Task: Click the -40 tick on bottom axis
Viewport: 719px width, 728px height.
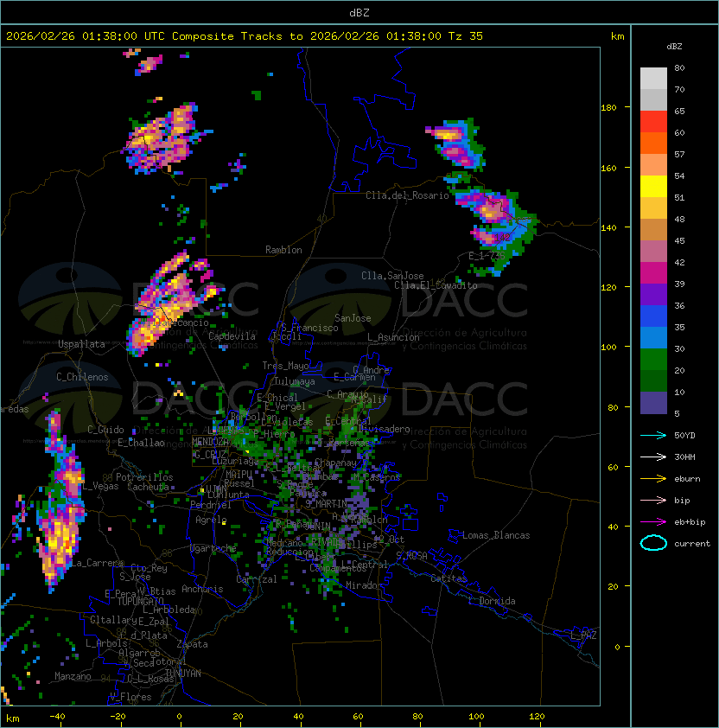Action: (x=57, y=717)
